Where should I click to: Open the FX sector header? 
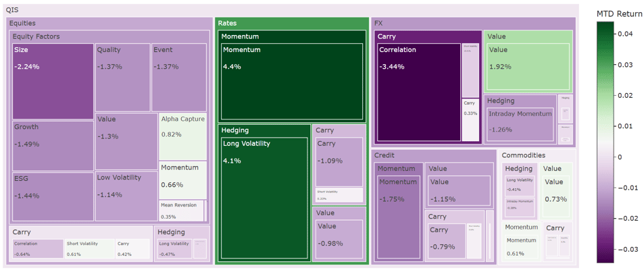tap(473, 24)
